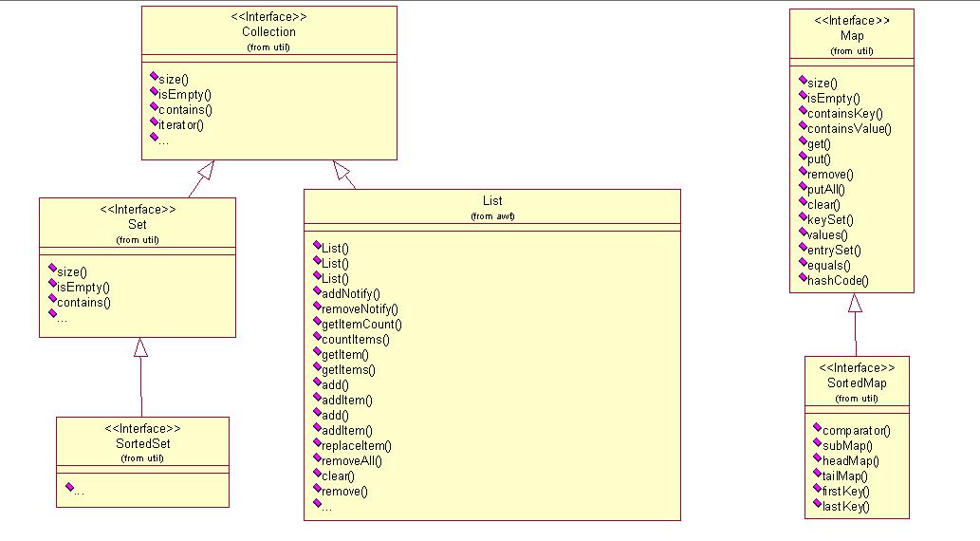Select the diamond icon next to countItems()
This screenshot has height=541, width=980.
coord(317,336)
